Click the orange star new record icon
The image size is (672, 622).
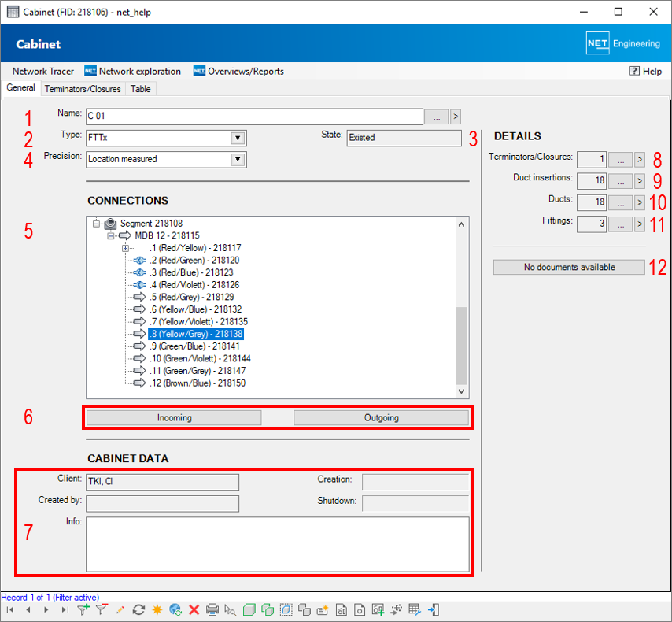coord(157,609)
